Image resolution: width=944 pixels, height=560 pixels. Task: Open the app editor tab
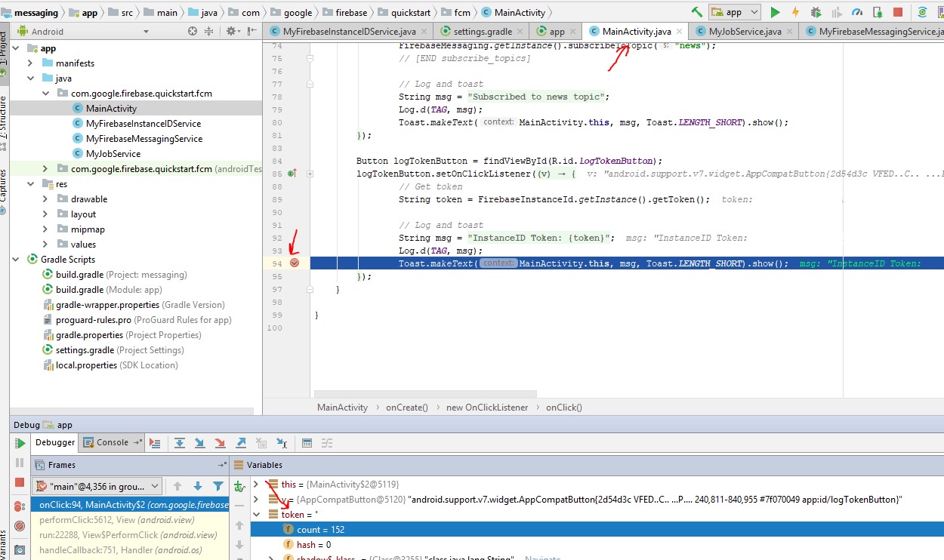pyautogui.click(x=556, y=32)
